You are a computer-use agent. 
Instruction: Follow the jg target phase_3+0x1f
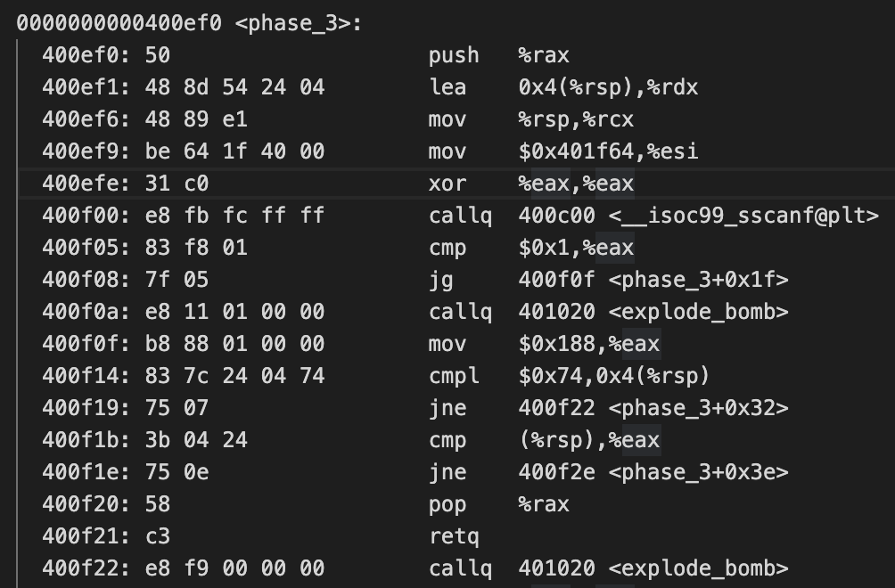coord(698,280)
